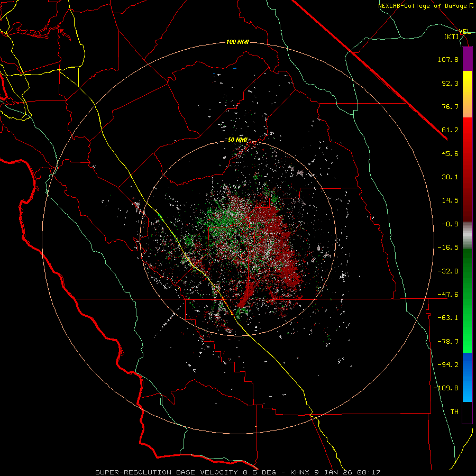Click the 76.7 velocity scale value
This screenshot has height=476, width=476.
click(450, 106)
